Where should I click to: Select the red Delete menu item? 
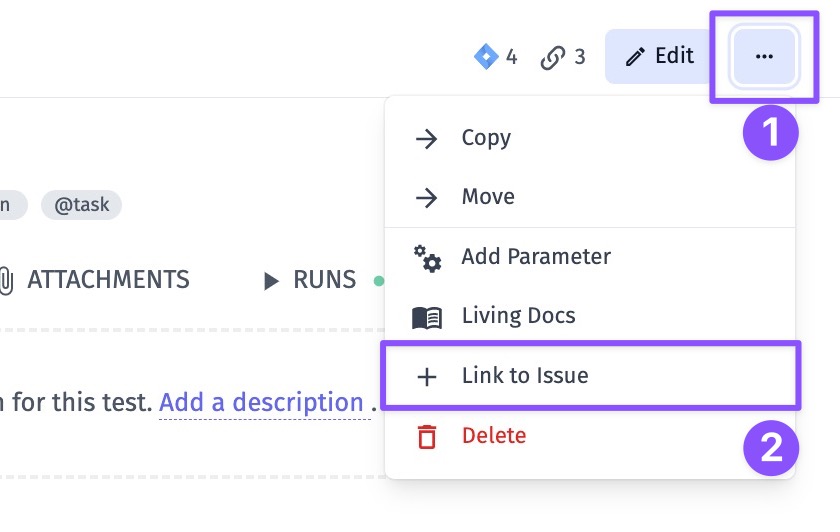point(493,435)
